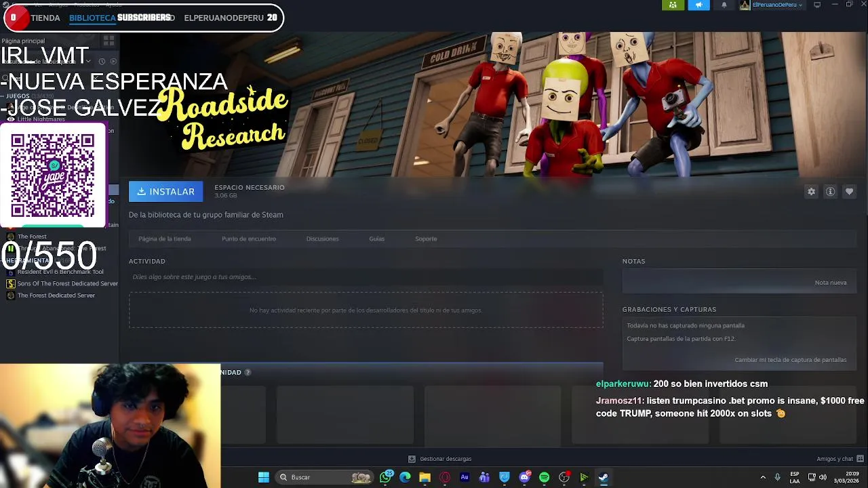Select Little Nightmares in library
868x488 pixels.
click(x=41, y=119)
